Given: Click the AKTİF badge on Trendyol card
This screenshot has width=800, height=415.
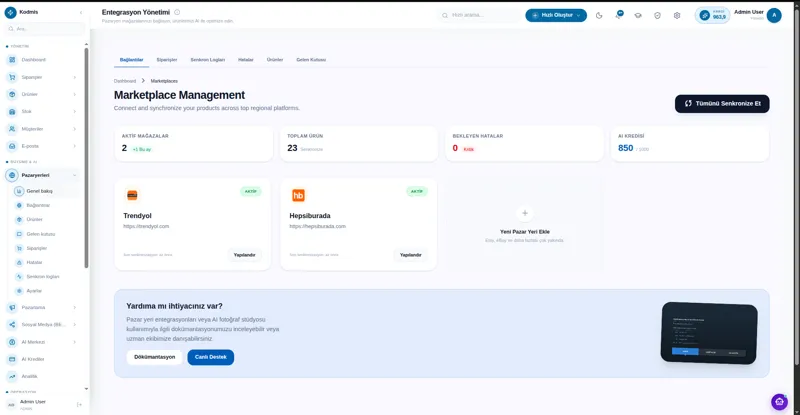Looking at the screenshot, I should click(x=251, y=191).
